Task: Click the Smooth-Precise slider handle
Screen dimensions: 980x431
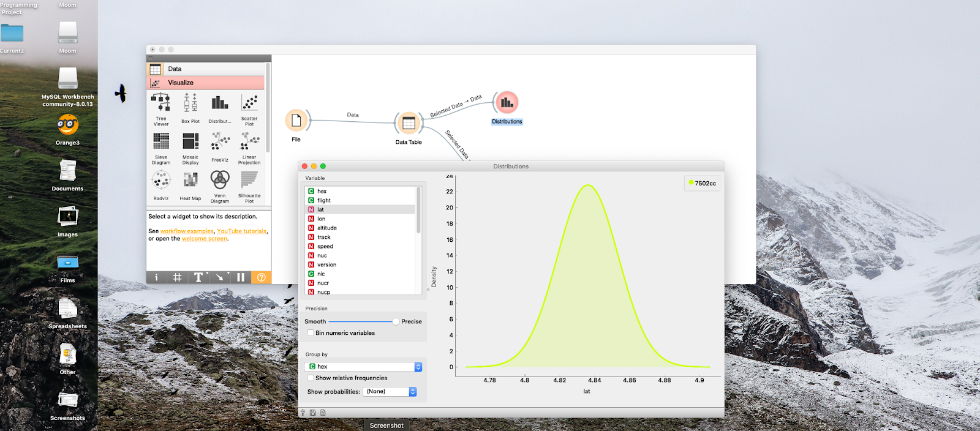Action: click(396, 321)
